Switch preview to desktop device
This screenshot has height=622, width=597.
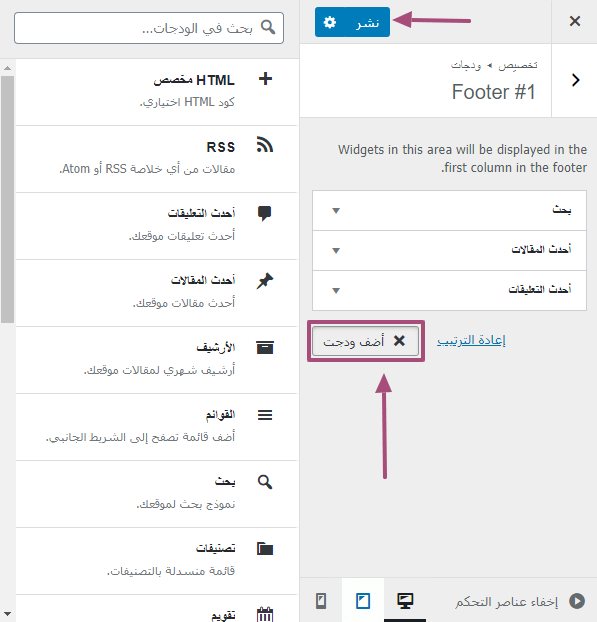405,601
